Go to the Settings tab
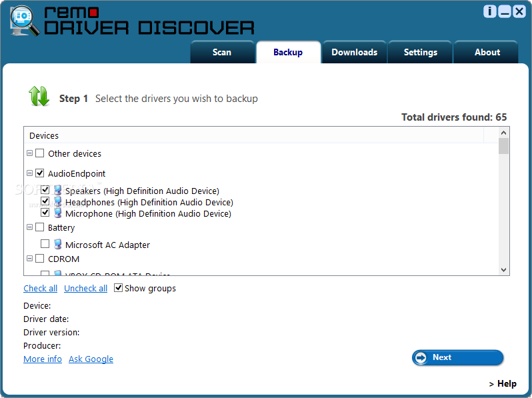 point(421,52)
